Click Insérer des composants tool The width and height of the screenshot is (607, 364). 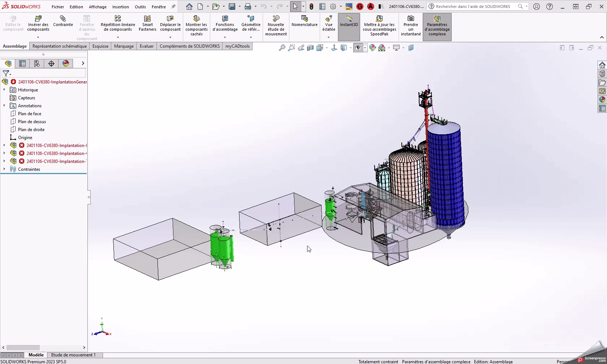coord(38,24)
